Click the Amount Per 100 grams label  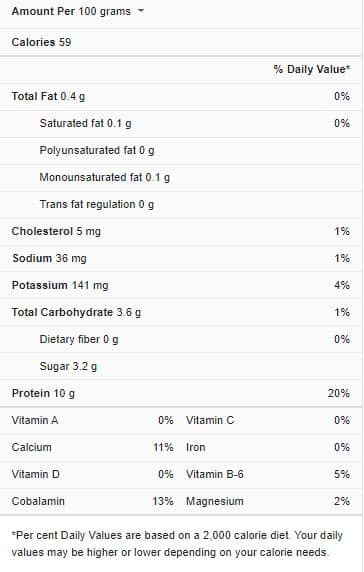pyautogui.click(x=71, y=11)
